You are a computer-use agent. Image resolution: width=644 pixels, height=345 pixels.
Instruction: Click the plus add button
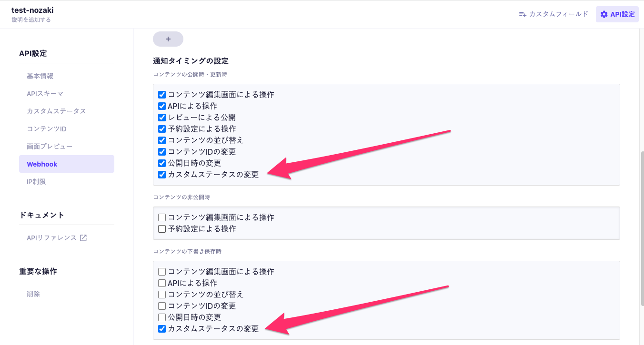(x=168, y=39)
